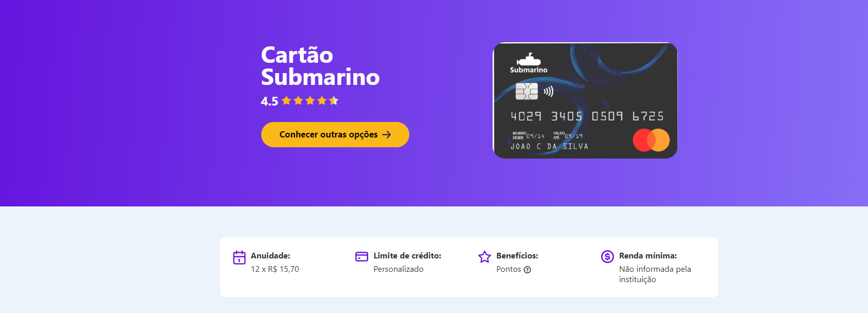Click the credit card icon beside Limite
The image size is (868, 313).
pos(362,256)
